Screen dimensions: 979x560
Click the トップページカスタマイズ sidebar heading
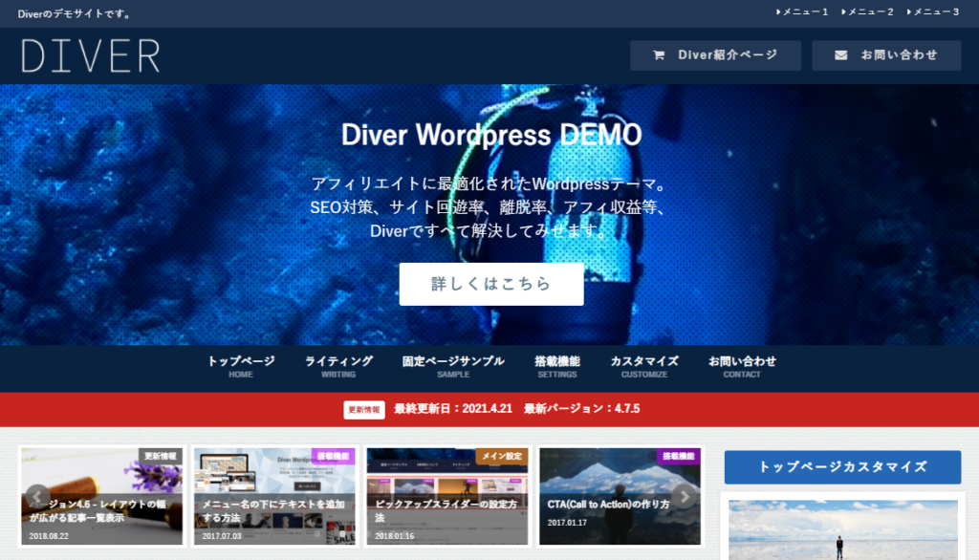[843, 467]
